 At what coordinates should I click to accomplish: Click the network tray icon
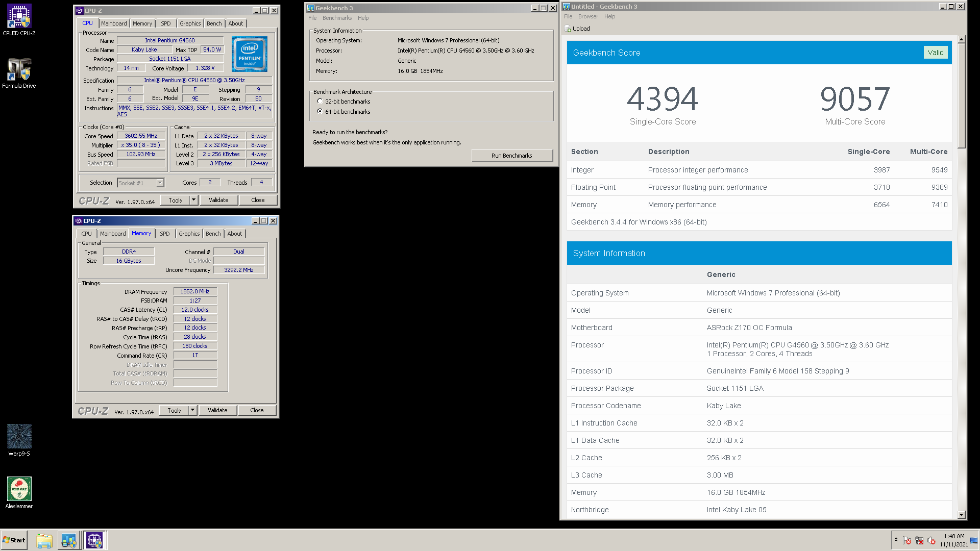(919, 540)
